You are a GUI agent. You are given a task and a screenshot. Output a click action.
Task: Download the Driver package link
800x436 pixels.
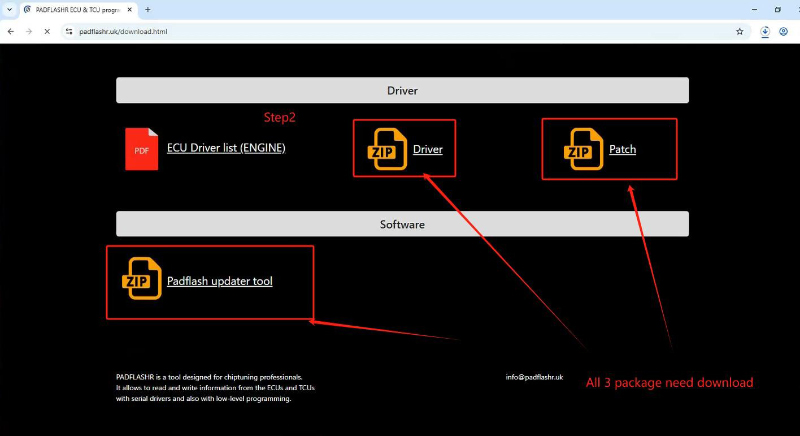(428, 149)
